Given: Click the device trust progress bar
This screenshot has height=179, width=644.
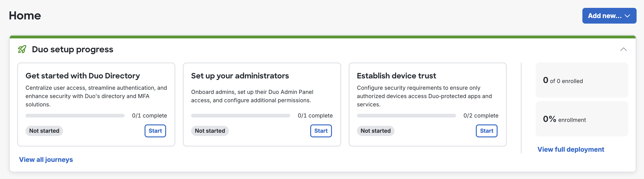Looking at the screenshot, I should 406,116.
